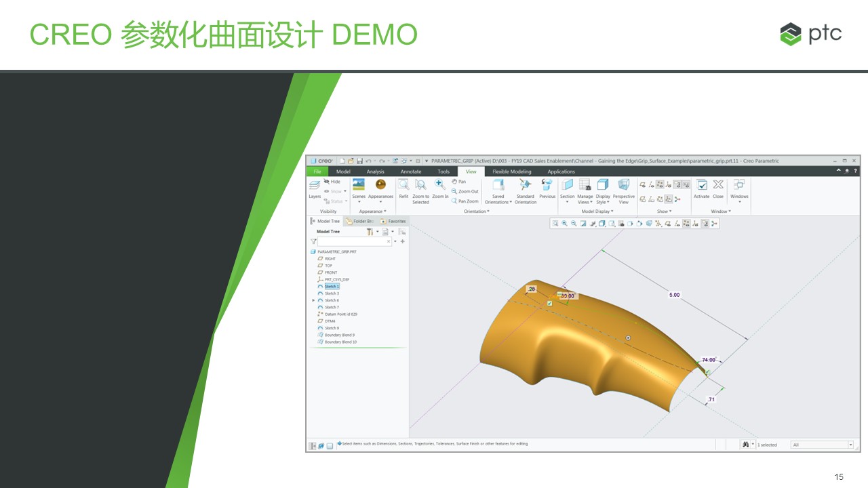This screenshot has width=868, height=488.
Task: Click Zoom In icon in graphics toolbar
Action: click(x=564, y=224)
